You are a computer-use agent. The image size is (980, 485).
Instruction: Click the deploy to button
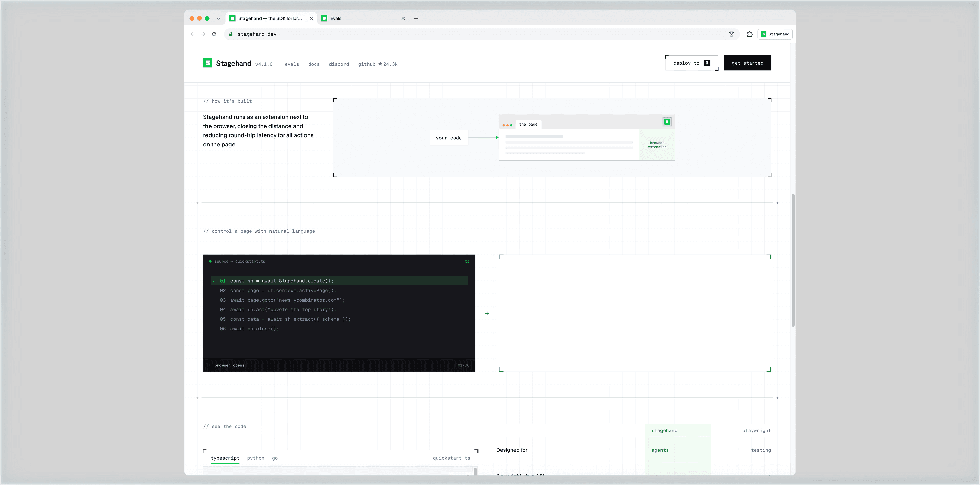[692, 63]
